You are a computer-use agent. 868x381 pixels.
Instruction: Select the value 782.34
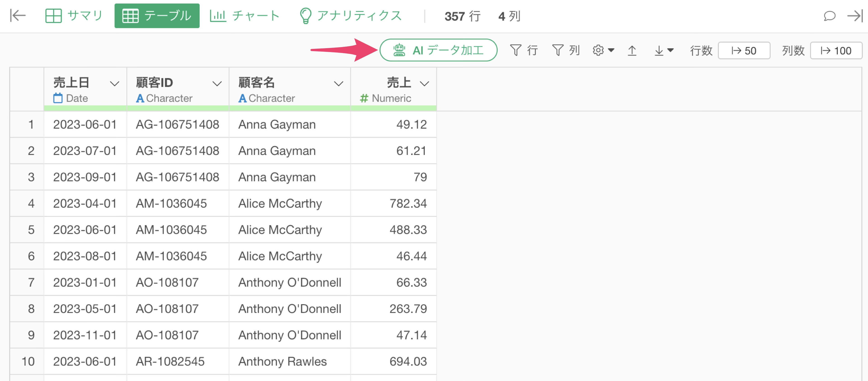pyautogui.click(x=394, y=203)
